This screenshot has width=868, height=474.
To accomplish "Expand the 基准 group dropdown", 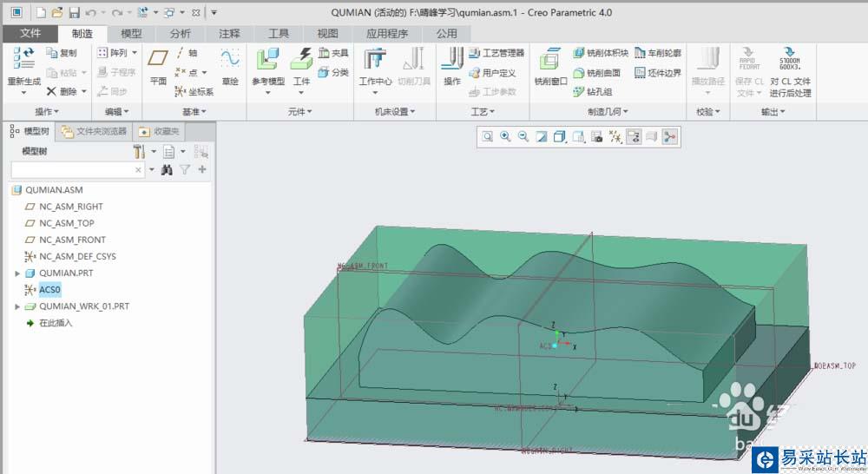I will point(194,112).
